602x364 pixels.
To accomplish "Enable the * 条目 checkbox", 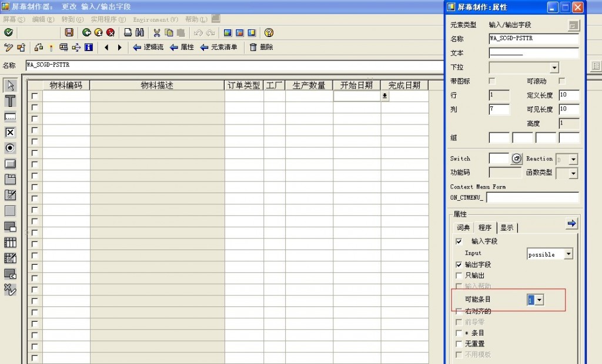I will coord(459,333).
